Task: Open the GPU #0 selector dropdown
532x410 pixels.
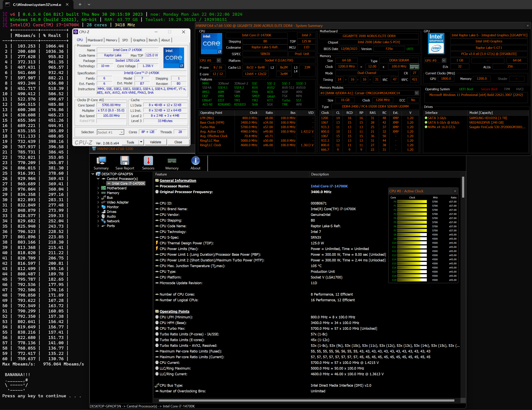Action: 444,60
